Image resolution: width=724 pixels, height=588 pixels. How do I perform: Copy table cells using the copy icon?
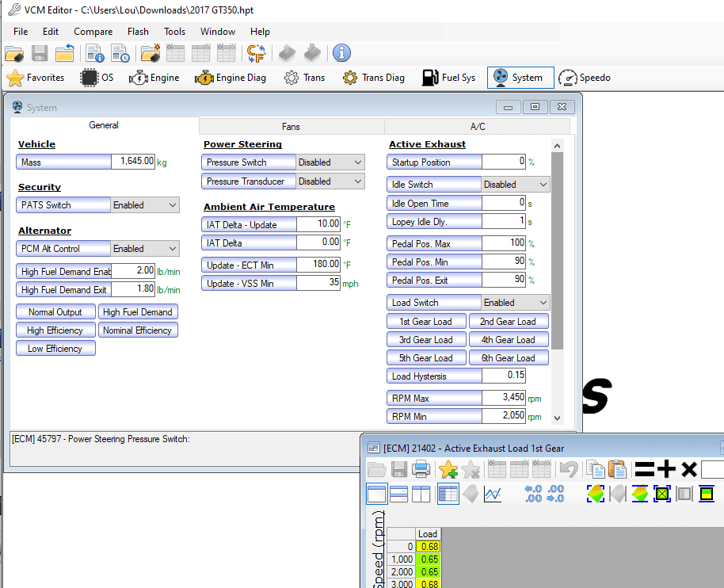coord(596,469)
